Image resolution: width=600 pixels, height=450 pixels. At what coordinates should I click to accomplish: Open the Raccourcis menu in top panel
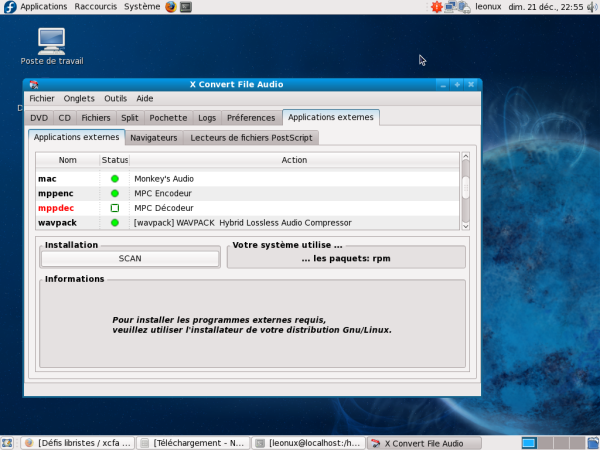96,7
